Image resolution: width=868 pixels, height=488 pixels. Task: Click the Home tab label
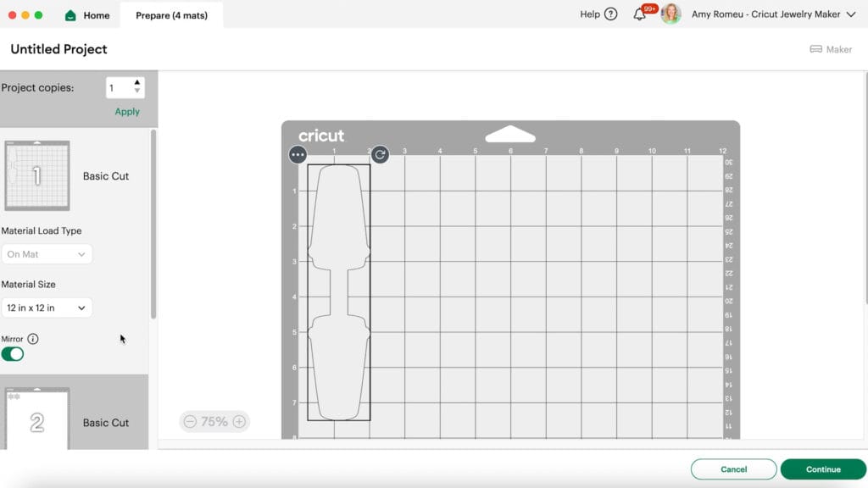click(x=97, y=15)
